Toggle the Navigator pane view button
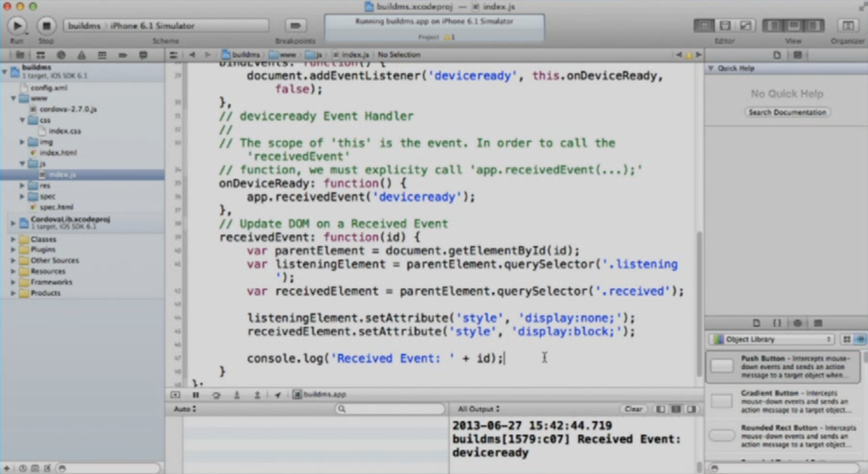868x474 pixels. tap(773, 25)
